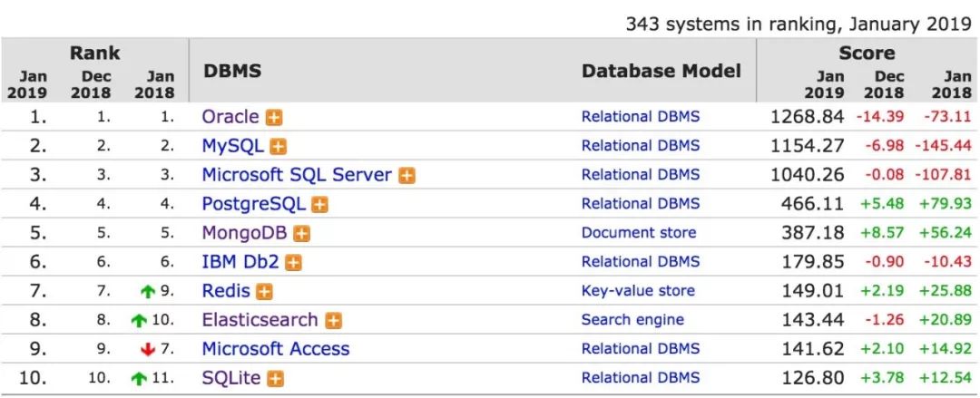The width and height of the screenshot is (980, 398).
Task: Click the Database Model column header
Action: [661, 71]
